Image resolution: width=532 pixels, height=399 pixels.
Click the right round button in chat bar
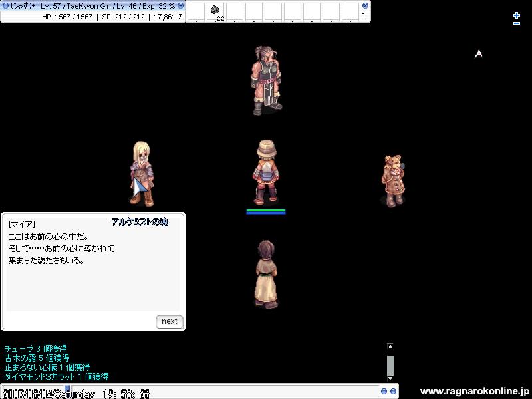tap(393, 391)
